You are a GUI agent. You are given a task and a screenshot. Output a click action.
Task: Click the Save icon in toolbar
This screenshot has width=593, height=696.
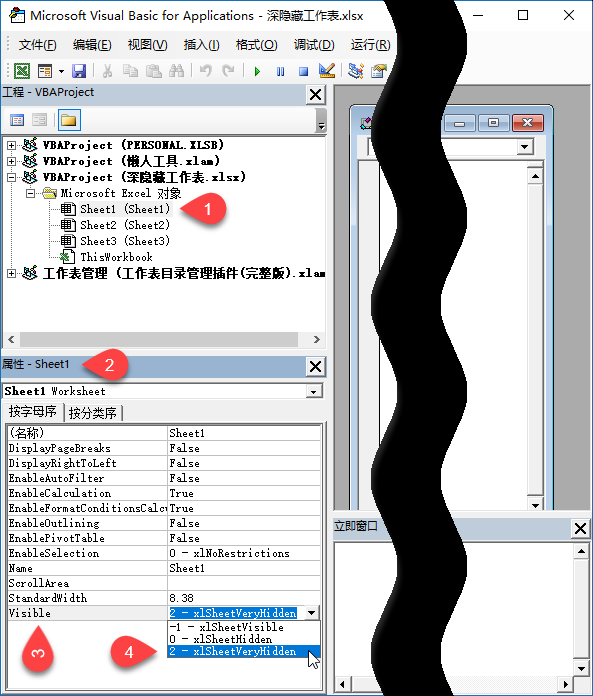pos(79,71)
